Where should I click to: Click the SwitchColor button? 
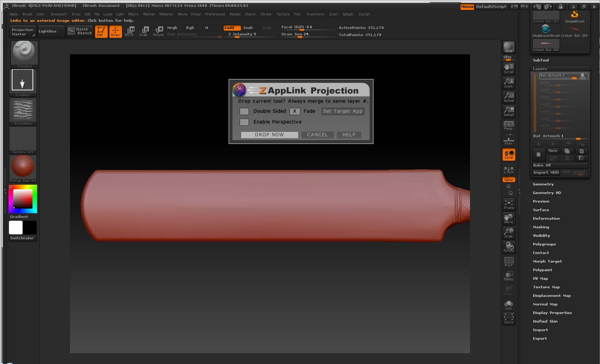(x=22, y=238)
